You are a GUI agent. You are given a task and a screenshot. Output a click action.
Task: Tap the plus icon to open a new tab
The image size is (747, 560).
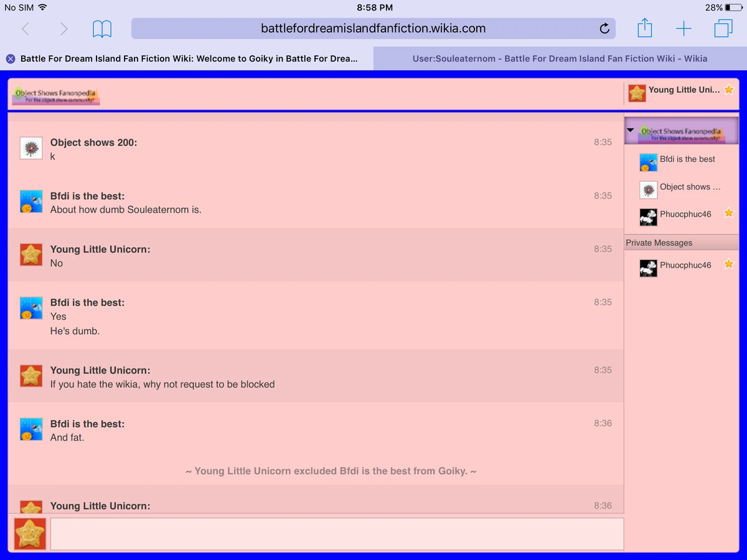pos(684,28)
